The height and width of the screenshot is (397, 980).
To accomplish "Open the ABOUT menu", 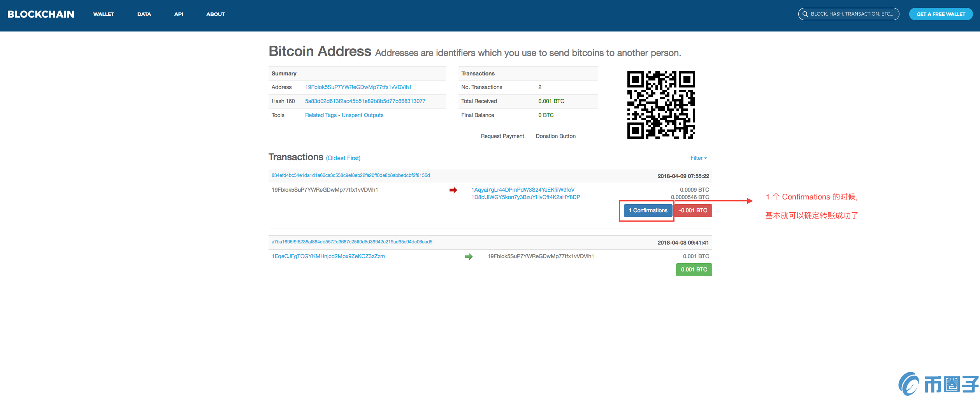I will click(216, 14).
